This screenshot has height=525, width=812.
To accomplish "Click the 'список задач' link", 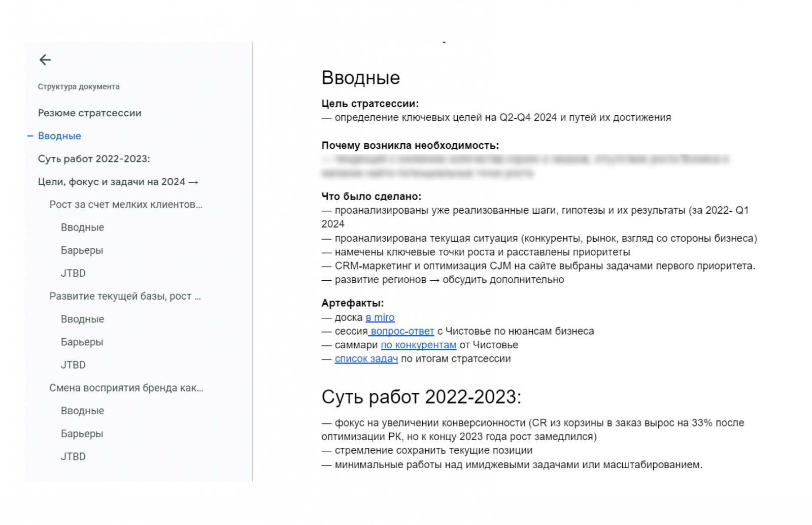I will point(366,358).
